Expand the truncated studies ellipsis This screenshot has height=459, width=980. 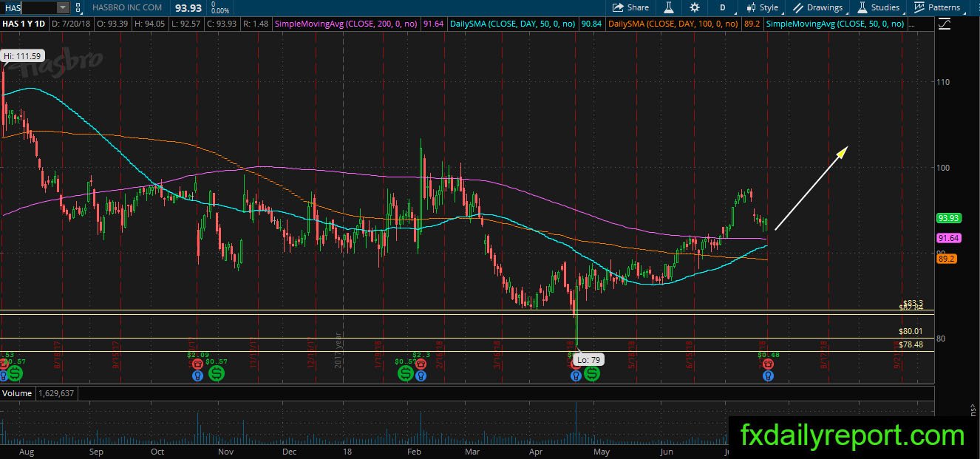coord(912,24)
